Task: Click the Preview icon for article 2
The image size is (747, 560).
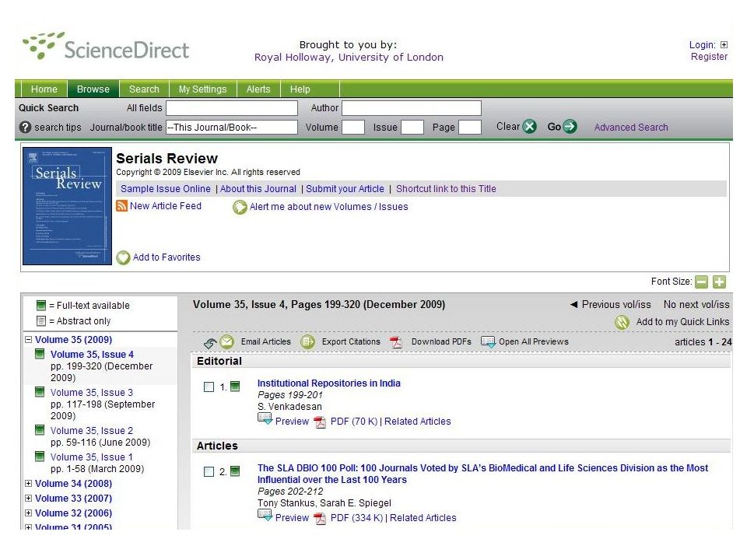Action: pos(265,516)
